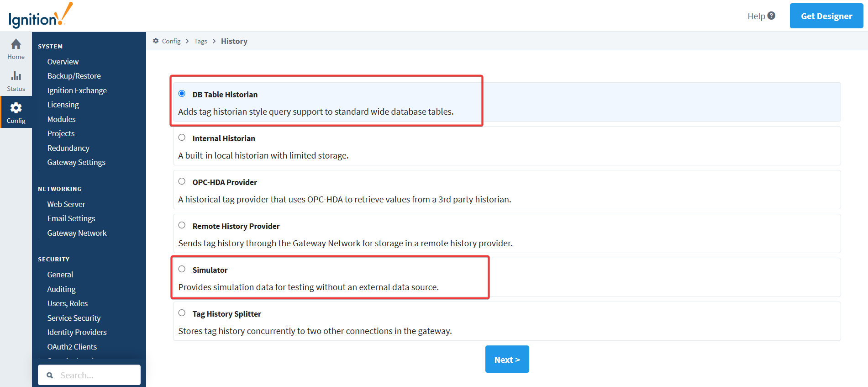This screenshot has height=387, width=868.
Task: Select the Simulator radio button
Action: coord(182,269)
